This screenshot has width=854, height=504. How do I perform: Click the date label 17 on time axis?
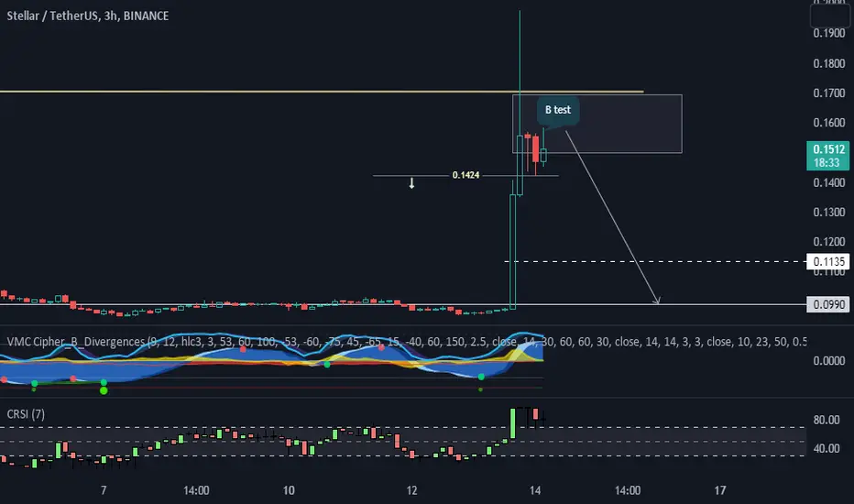720,490
